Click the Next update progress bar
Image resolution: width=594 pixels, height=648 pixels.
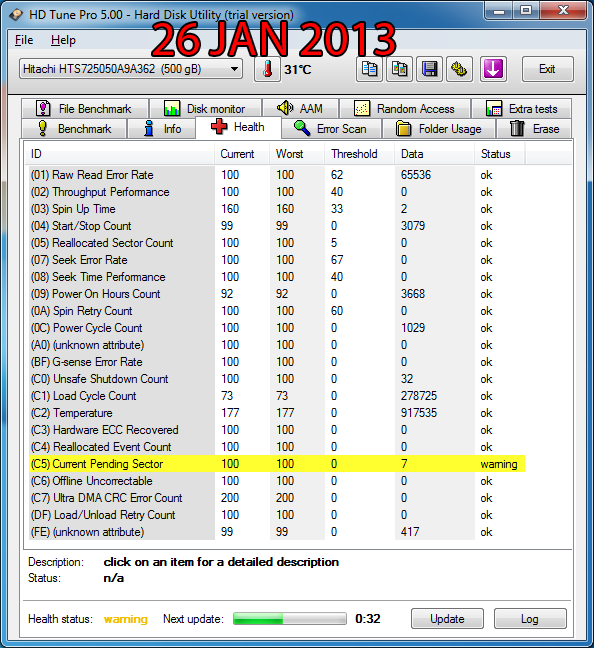290,619
